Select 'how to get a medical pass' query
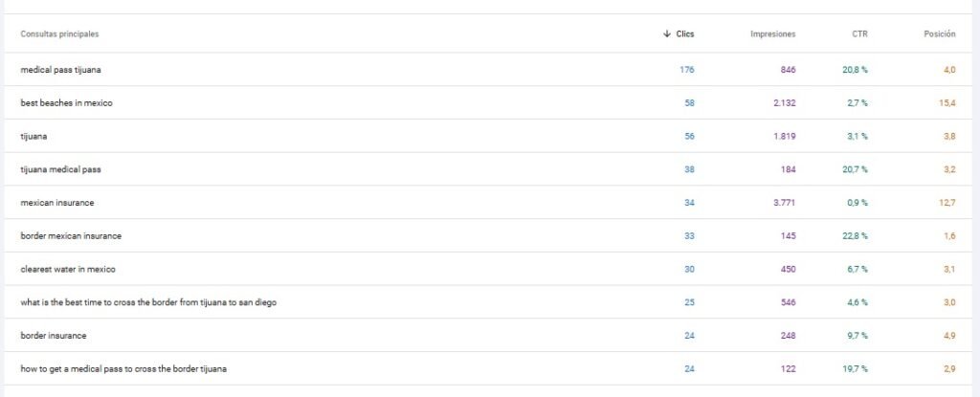 coord(489,369)
